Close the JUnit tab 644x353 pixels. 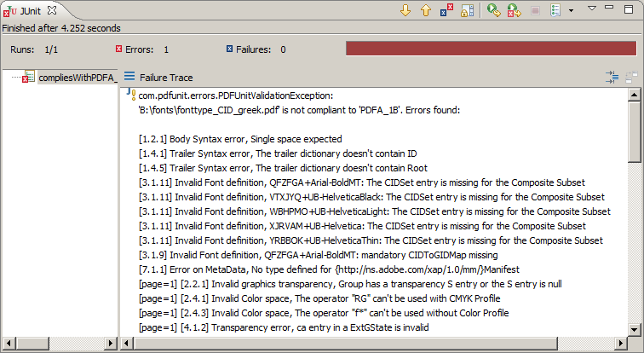pos(52,10)
